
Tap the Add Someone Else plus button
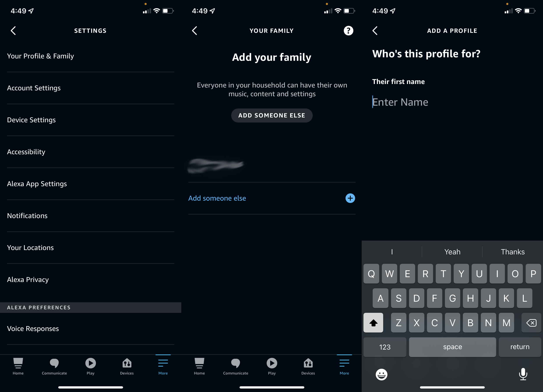350,198
